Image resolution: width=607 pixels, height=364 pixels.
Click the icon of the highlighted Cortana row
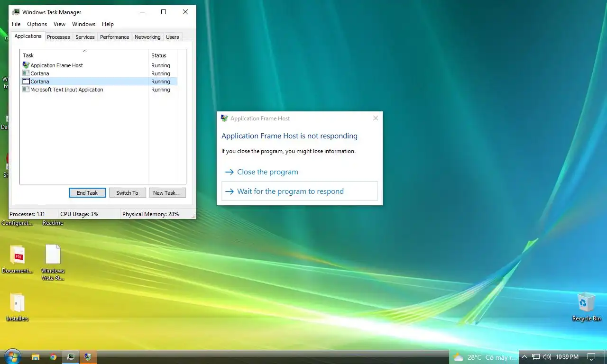click(26, 82)
